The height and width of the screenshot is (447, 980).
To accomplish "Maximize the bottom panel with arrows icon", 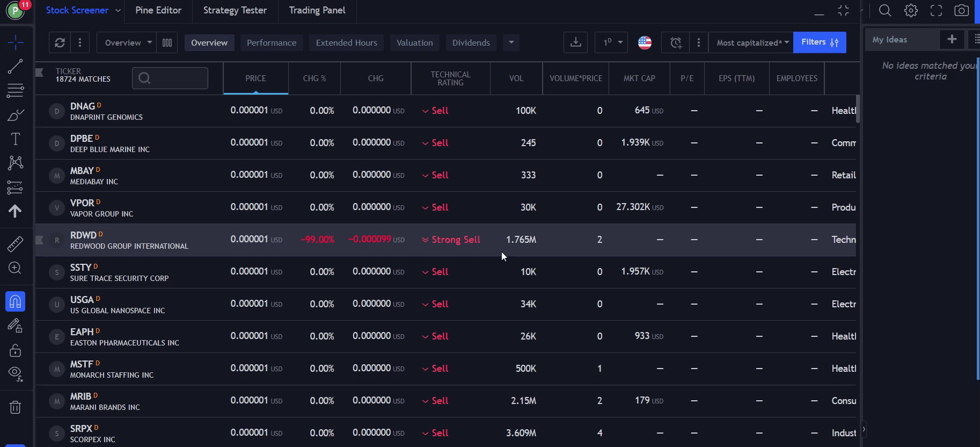I will 844,11.
